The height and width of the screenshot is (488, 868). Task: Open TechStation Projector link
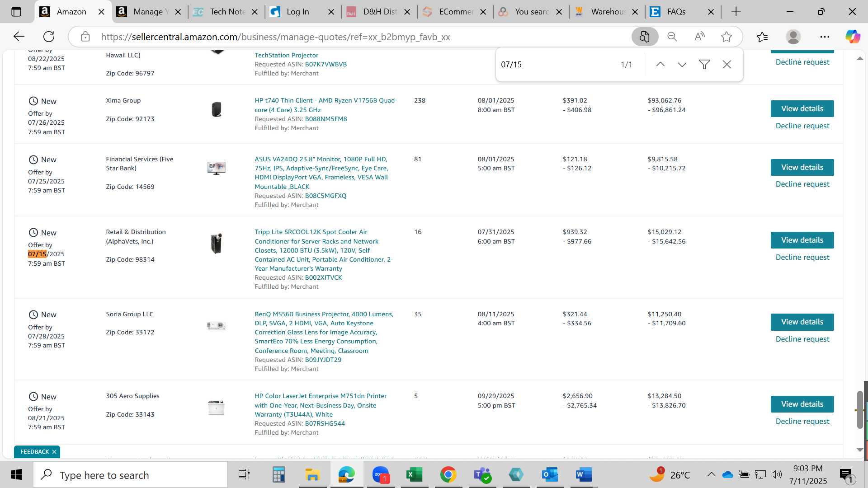tap(286, 56)
